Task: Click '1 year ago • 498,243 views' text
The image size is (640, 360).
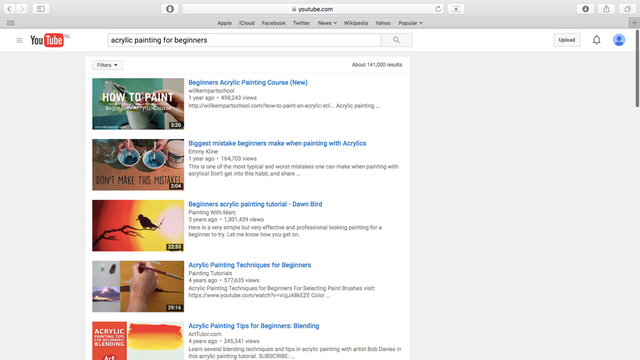Action: click(222, 98)
